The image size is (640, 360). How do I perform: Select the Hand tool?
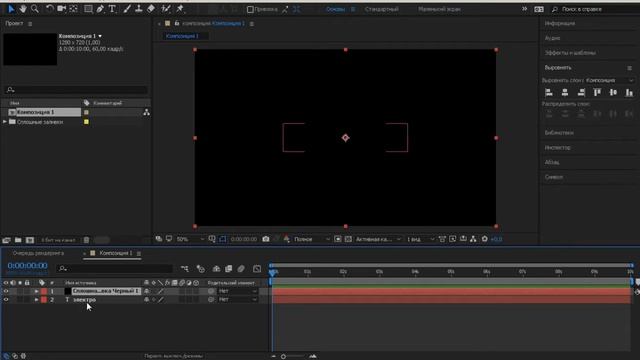(x=23, y=9)
